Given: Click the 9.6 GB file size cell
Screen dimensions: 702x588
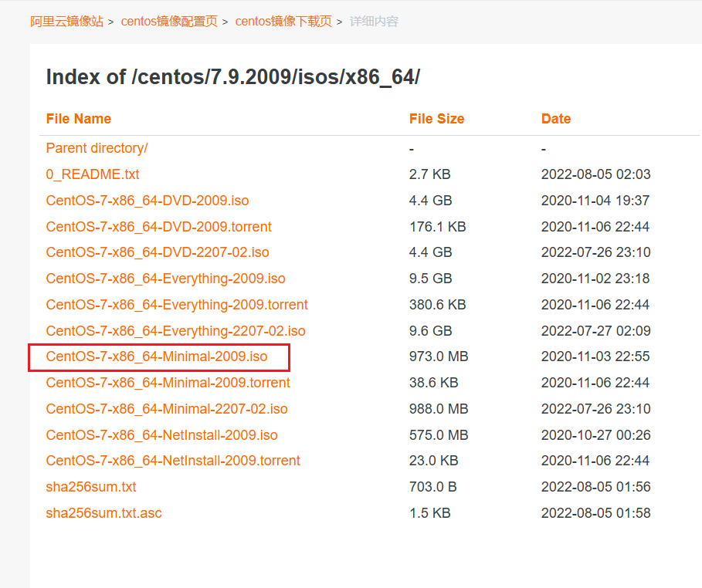Looking at the screenshot, I should [431, 331].
